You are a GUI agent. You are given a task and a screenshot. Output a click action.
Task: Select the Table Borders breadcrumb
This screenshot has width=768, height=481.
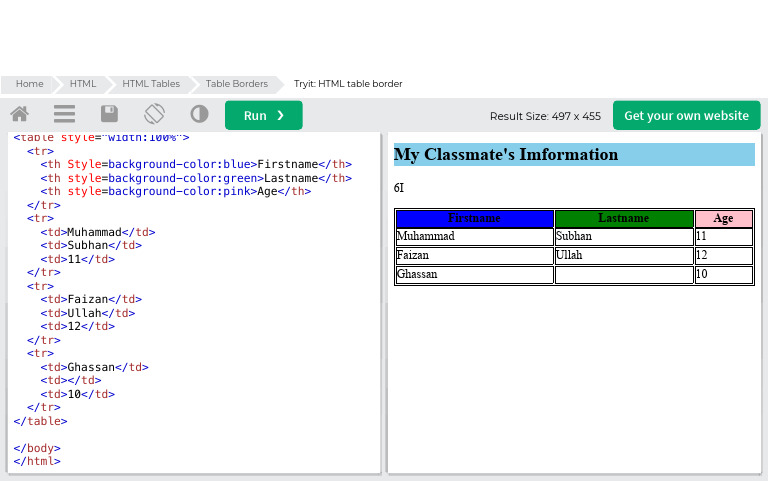tap(236, 84)
